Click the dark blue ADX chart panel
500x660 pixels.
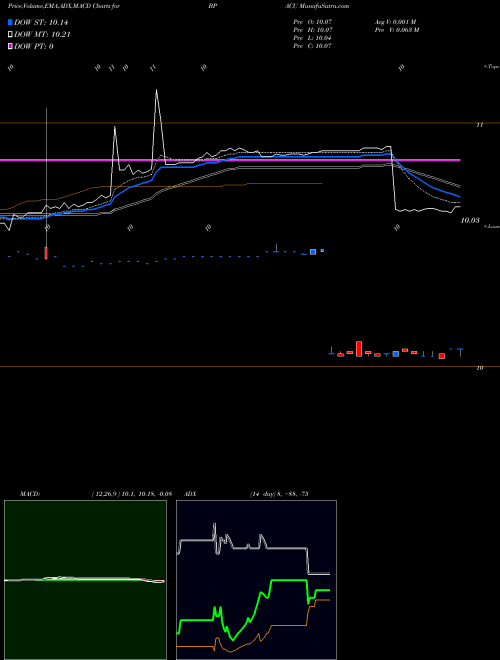[x=256, y=580]
